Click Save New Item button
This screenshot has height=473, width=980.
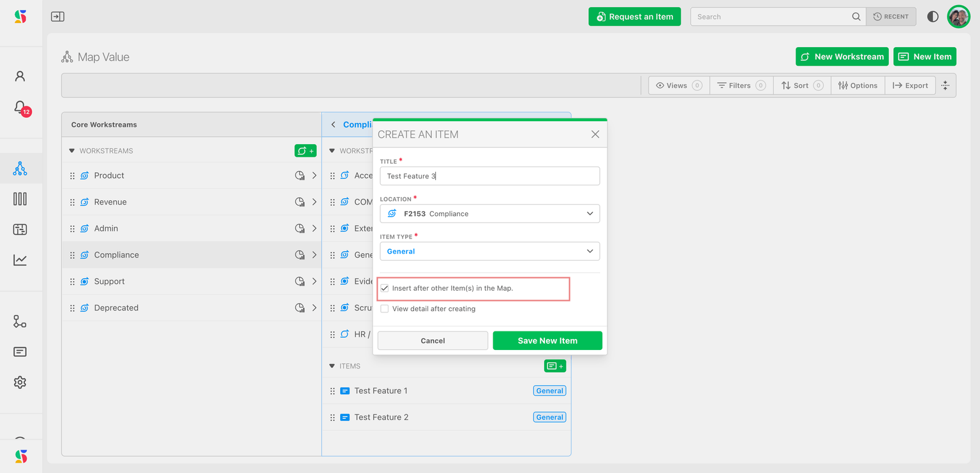click(547, 340)
